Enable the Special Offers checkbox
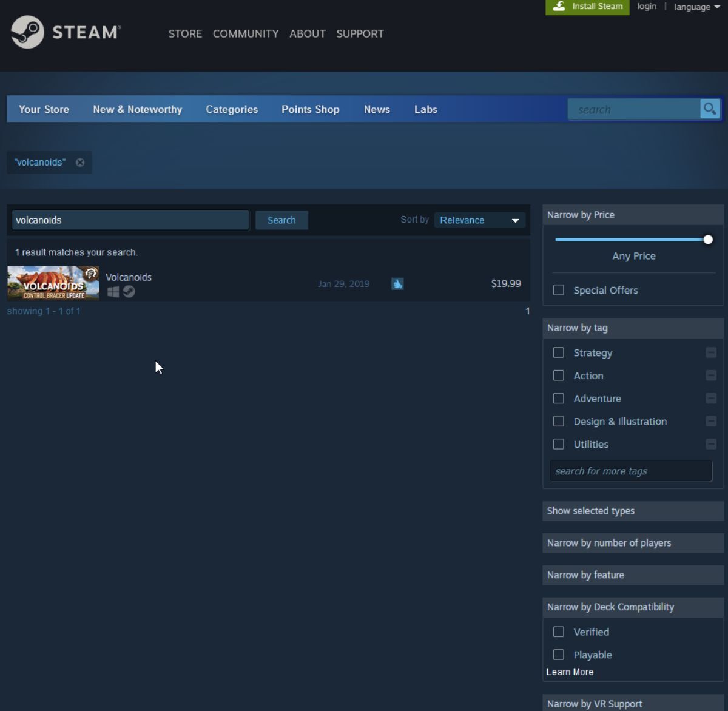Viewport: 728px width, 711px height. 559,290
